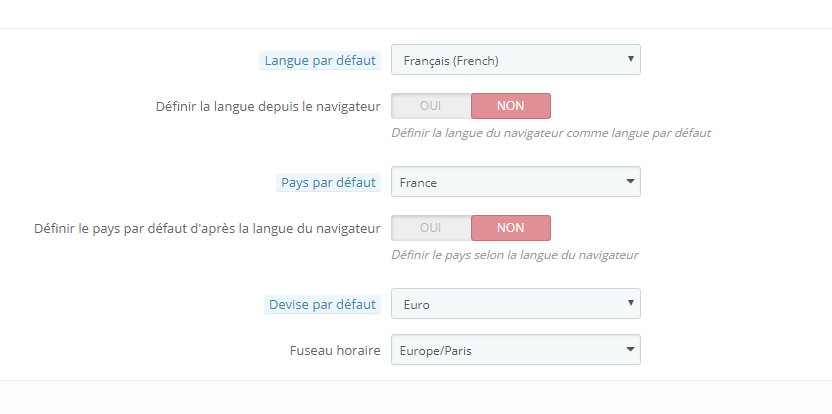The height and width of the screenshot is (414, 832).
Task: Click the caret icon on the France selector
Action: tap(630, 181)
